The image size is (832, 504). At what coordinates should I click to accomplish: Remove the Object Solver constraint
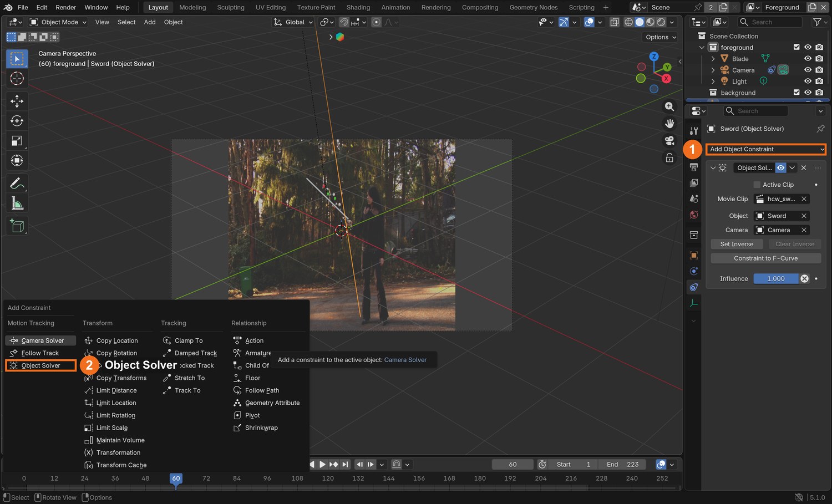coord(804,167)
